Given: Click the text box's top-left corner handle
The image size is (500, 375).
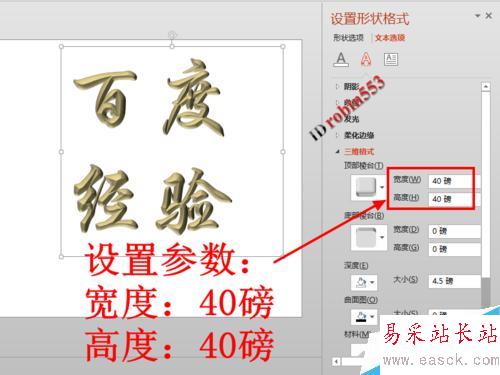Looking at the screenshot, I should tap(61, 47).
